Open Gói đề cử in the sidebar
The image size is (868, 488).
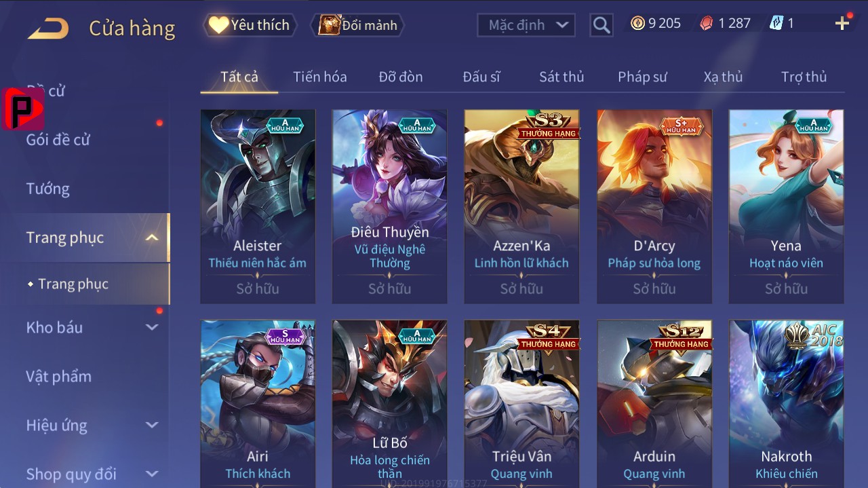click(58, 140)
